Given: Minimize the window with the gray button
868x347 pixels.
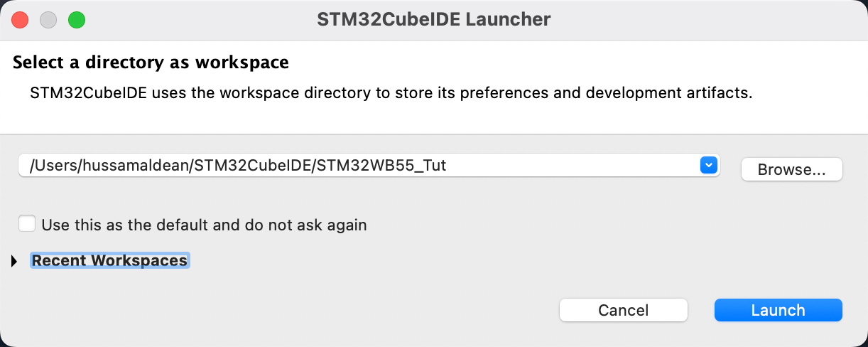Looking at the screenshot, I should coord(48,19).
